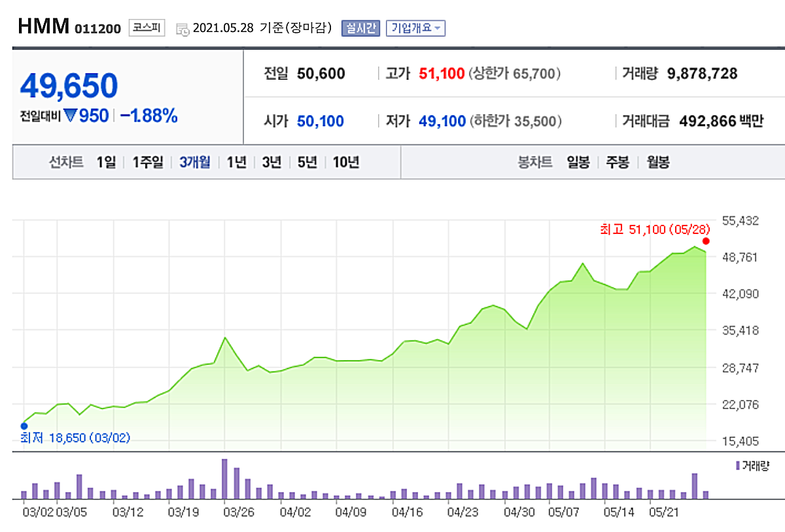This screenshot has width=785, height=532.
Task: Click the 05/21 date axis label
Action: coord(663,512)
